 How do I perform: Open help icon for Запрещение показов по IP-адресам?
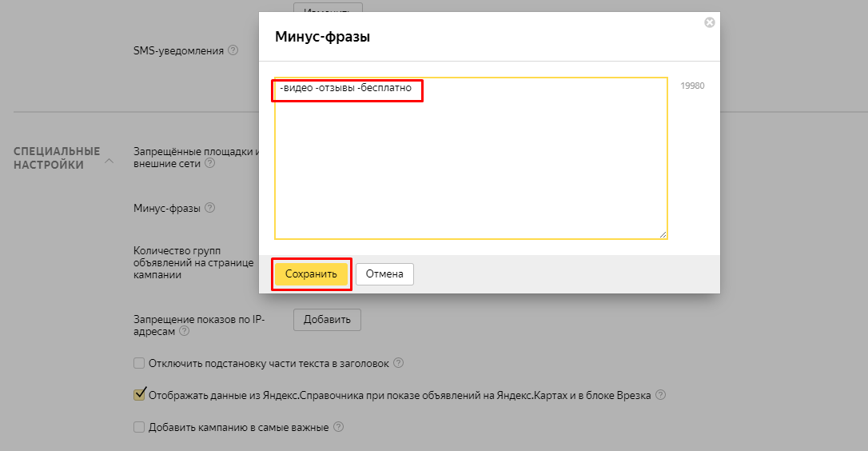click(x=185, y=331)
